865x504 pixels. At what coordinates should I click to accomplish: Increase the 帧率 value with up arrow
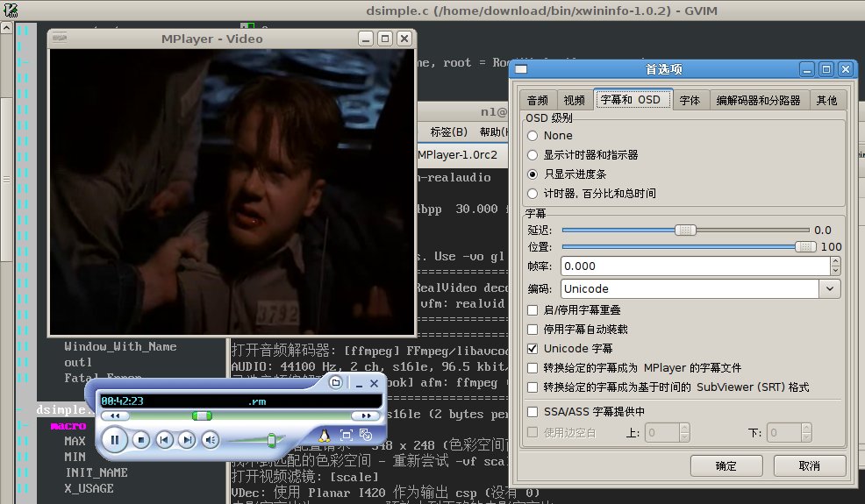tap(836, 261)
